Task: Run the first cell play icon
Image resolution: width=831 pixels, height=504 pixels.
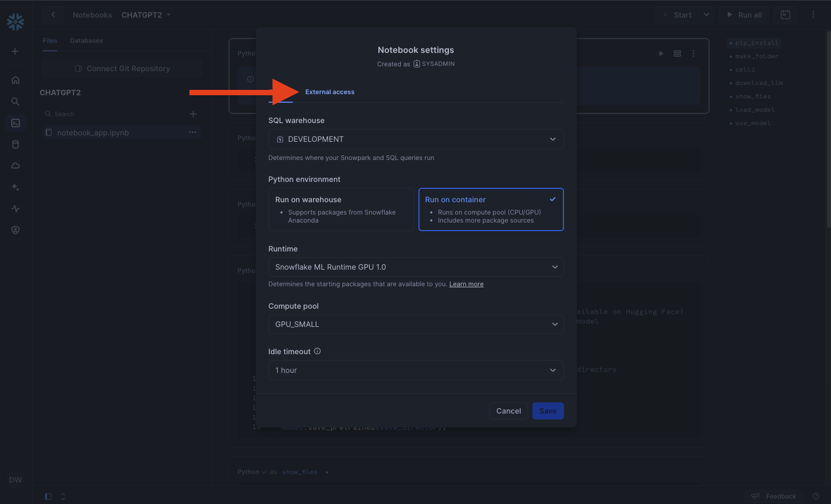Action: (x=661, y=54)
